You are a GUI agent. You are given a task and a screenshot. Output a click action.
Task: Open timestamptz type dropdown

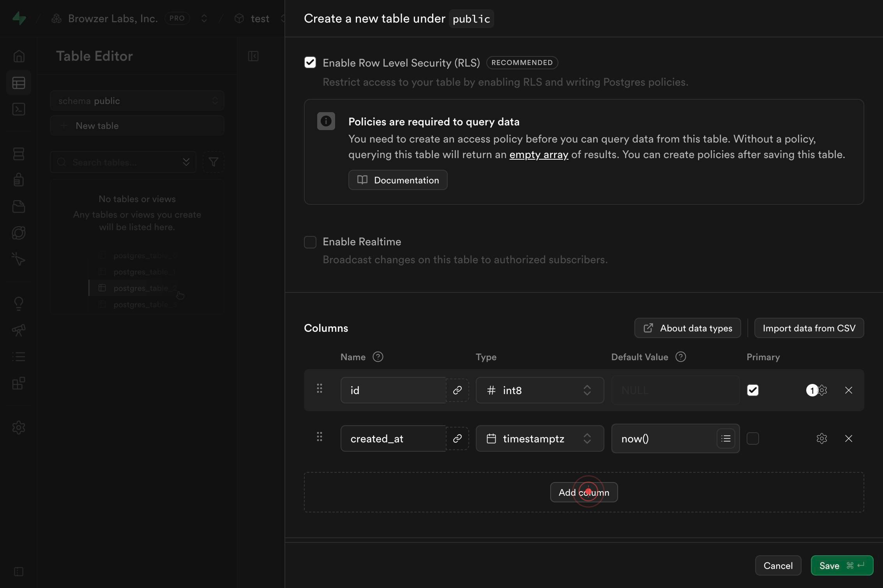point(540,438)
